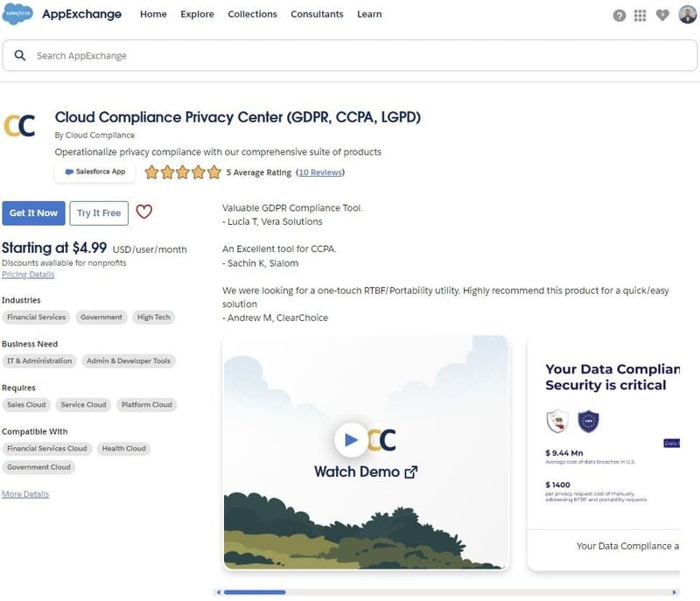
Task: Click the five-star rating icons
Action: point(183,172)
